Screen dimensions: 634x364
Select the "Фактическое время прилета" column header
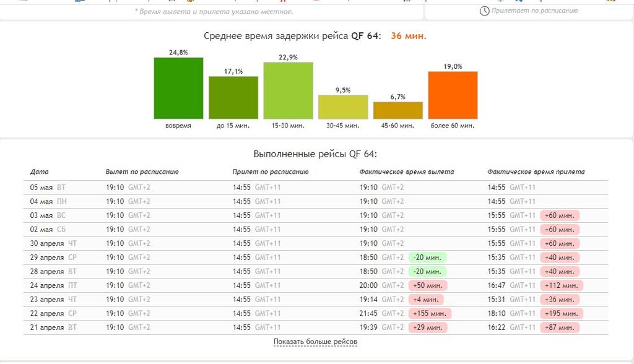coord(536,171)
